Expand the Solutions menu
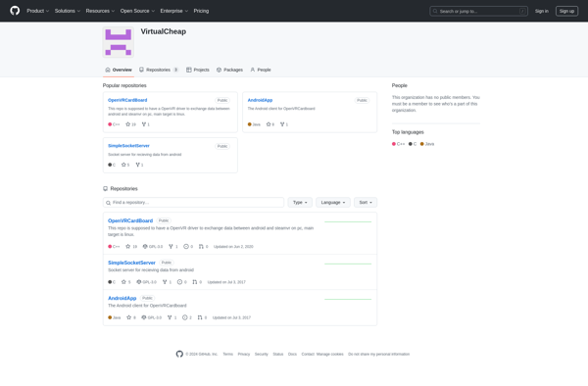Screen dimensions: 588x386 [x=68, y=11]
